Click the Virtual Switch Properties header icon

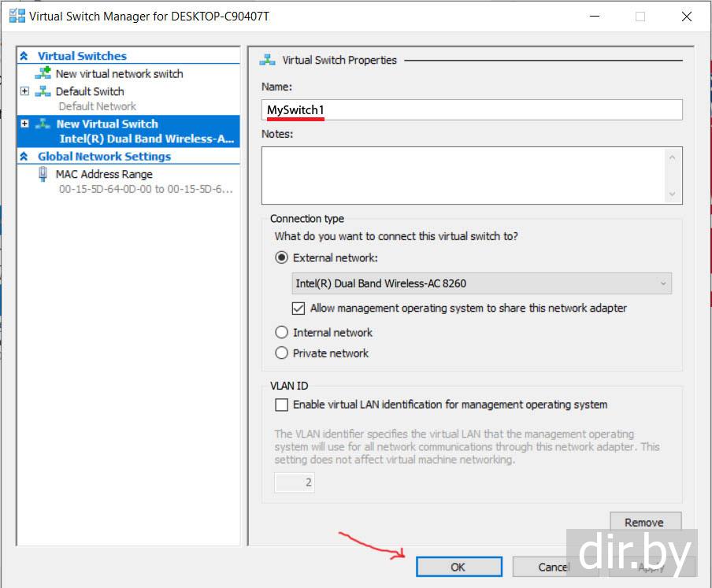[x=268, y=60]
